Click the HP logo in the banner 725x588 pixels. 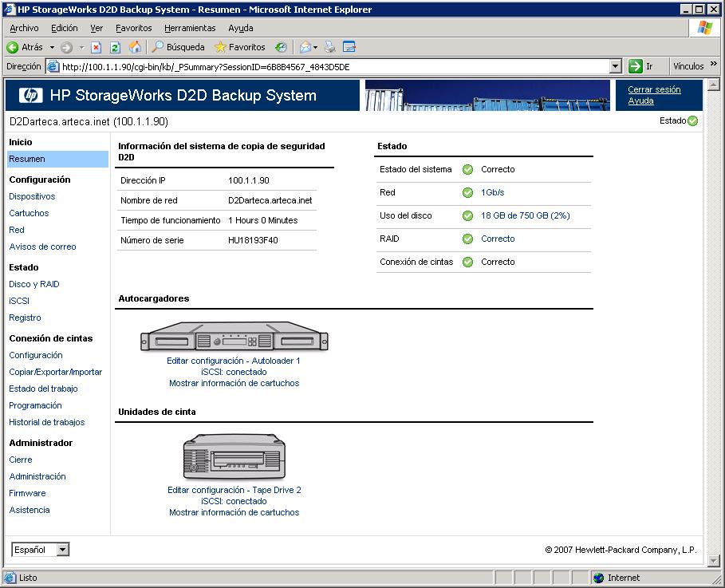click(30, 95)
